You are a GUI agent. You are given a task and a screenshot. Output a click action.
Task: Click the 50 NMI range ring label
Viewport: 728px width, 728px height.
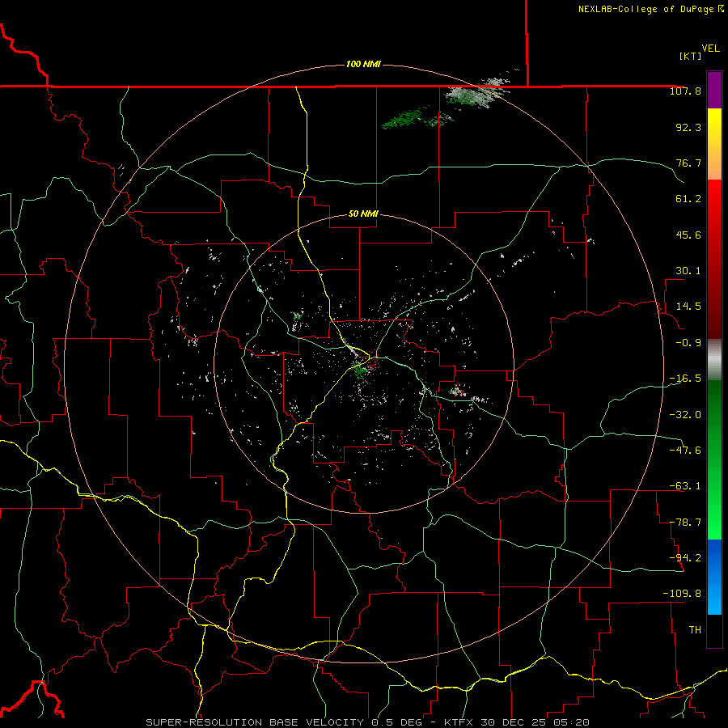click(x=363, y=214)
